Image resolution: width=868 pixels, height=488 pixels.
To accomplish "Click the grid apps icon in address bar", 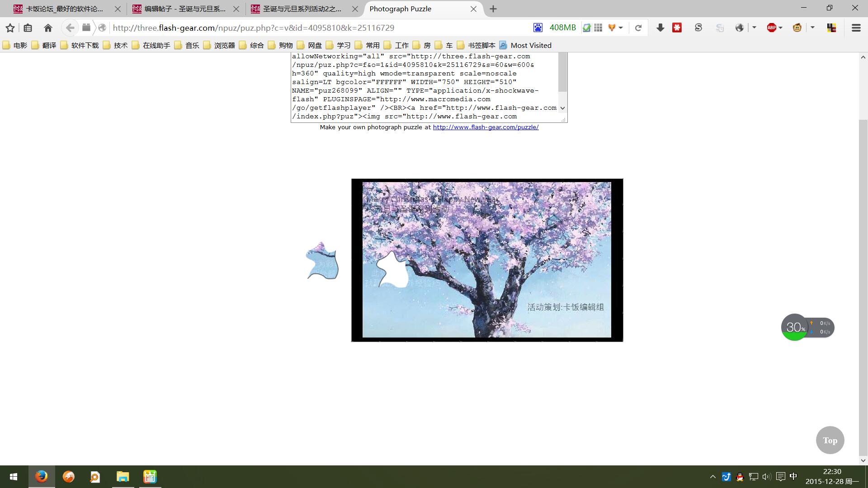I will click(598, 28).
